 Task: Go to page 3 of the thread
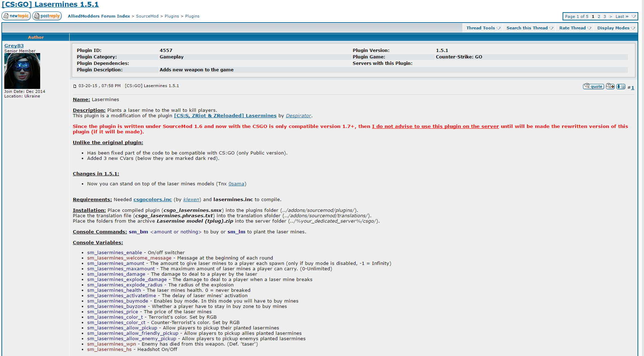tap(605, 16)
